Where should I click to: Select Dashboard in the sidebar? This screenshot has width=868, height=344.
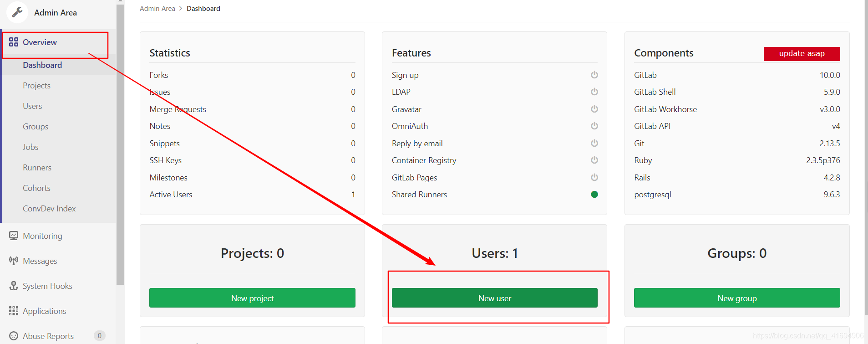42,65
